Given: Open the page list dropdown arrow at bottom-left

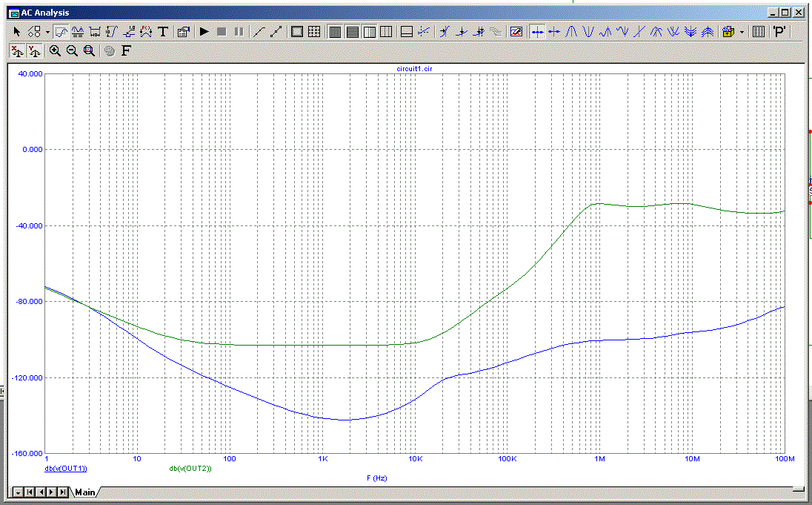Looking at the screenshot, I should point(17,492).
